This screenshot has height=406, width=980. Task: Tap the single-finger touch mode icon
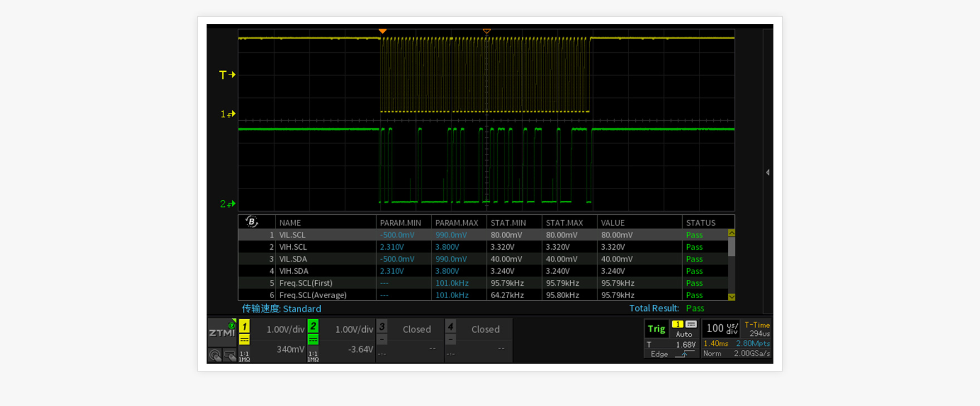(x=215, y=355)
